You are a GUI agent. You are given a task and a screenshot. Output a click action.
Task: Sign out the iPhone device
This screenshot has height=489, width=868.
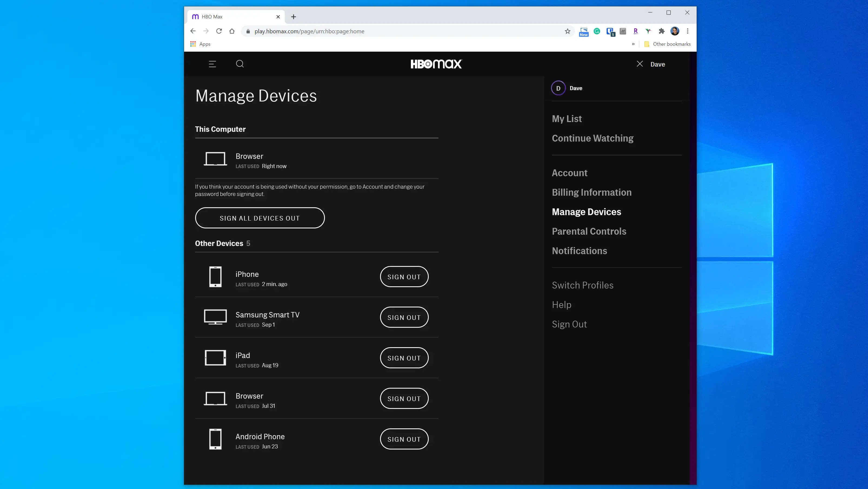[404, 277]
